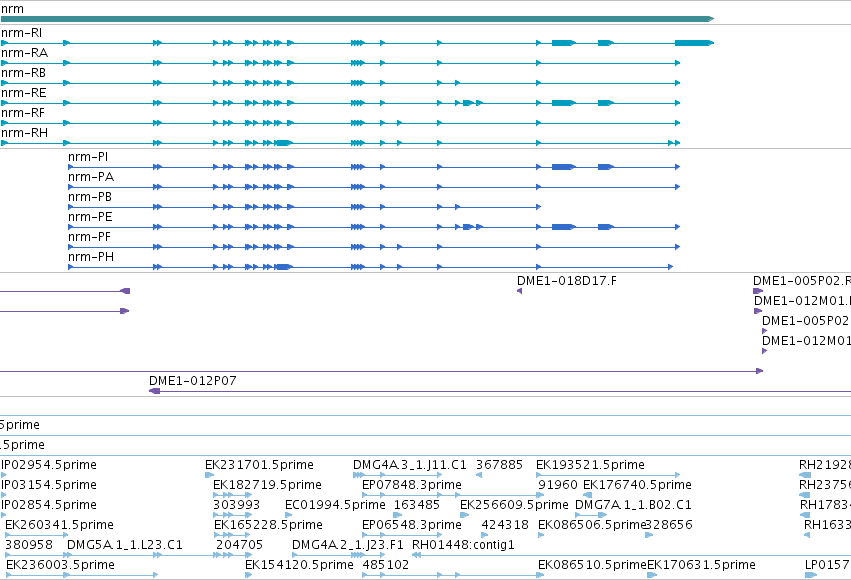Image resolution: width=851 pixels, height=580 pixels.
Task: Click IP02954.5prime EST label
Action: [49, 465]
